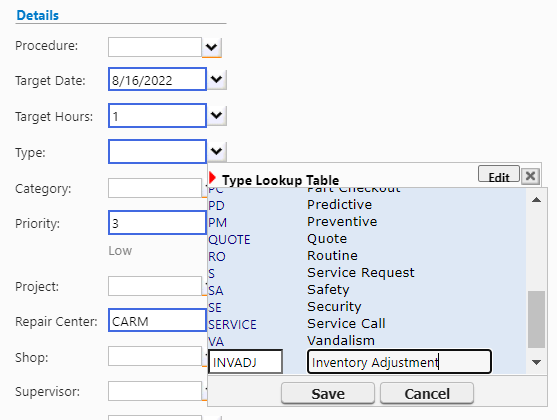
Task: Click the Edit button in lookup table
Action: point(499,175)
